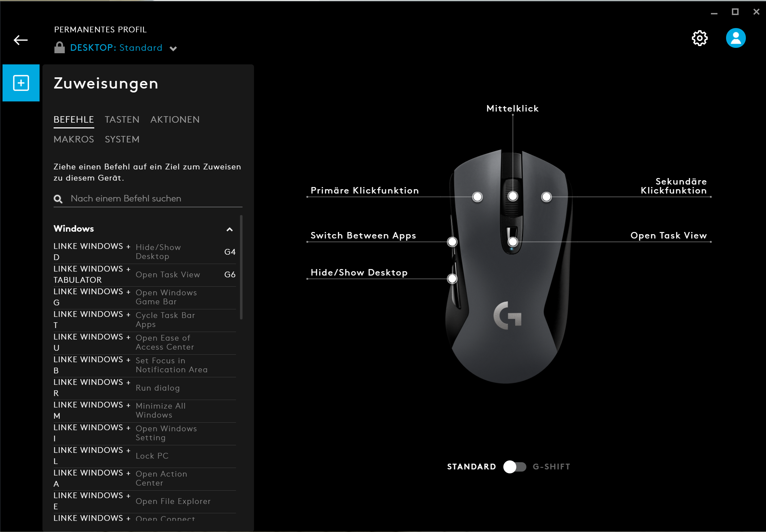Click the G4 assignment badge

point(230,252)
